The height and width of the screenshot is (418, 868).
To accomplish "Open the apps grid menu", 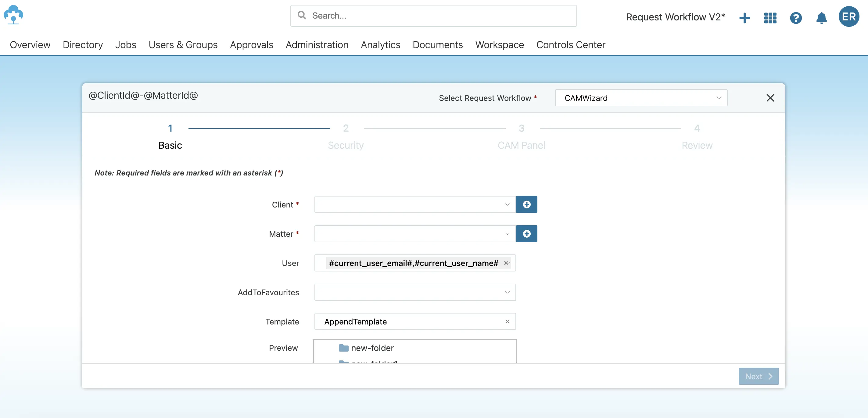I will coord(770,18).
